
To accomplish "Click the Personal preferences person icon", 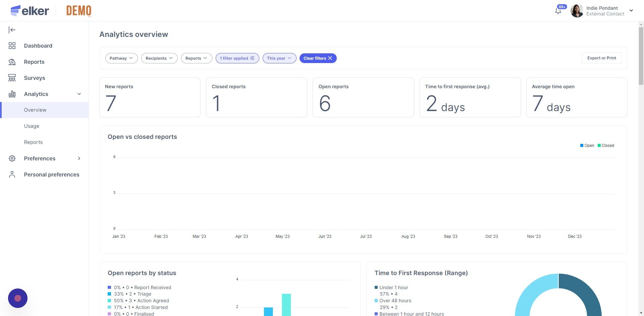I will click(12, 174).
